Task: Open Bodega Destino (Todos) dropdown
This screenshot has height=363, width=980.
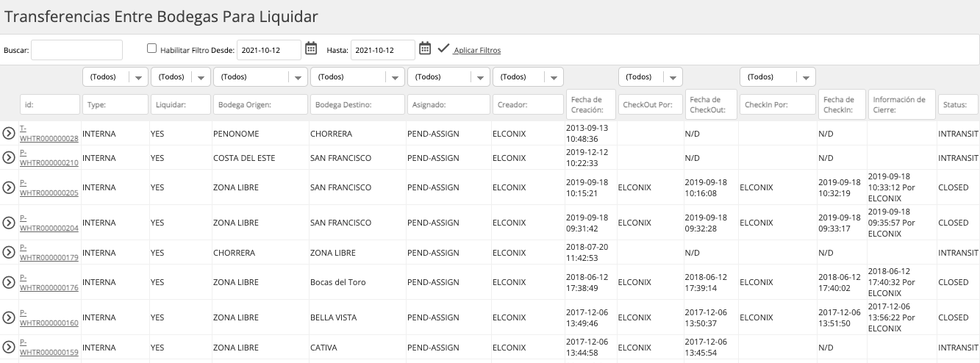Action: (x=357, y=76)
